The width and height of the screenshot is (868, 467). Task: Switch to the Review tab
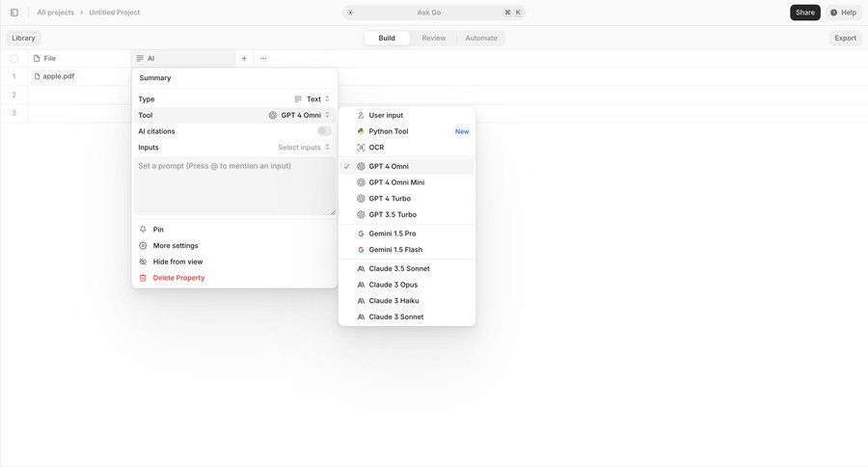point(433,38)
